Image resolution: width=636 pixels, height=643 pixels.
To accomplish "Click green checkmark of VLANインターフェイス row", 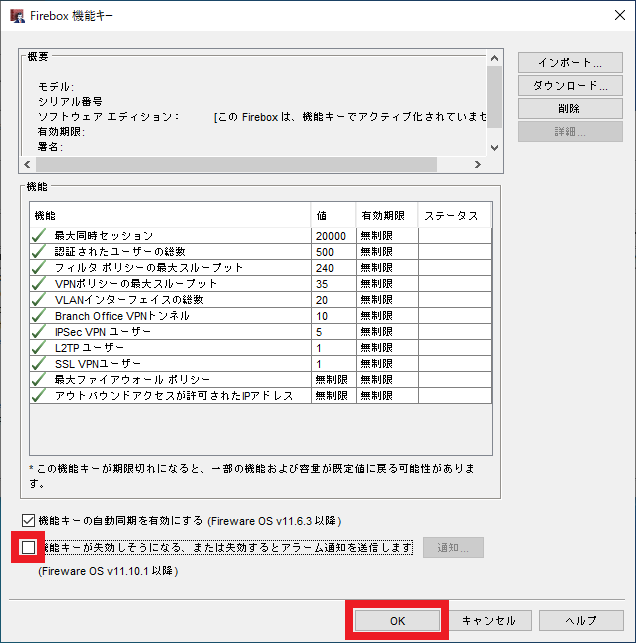I will point(39,300).
